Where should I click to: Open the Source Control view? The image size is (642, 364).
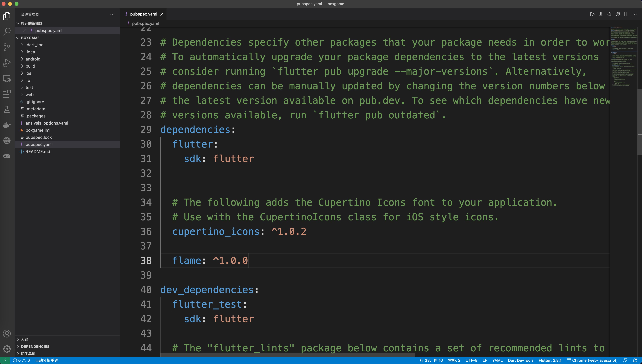[7, 47]
